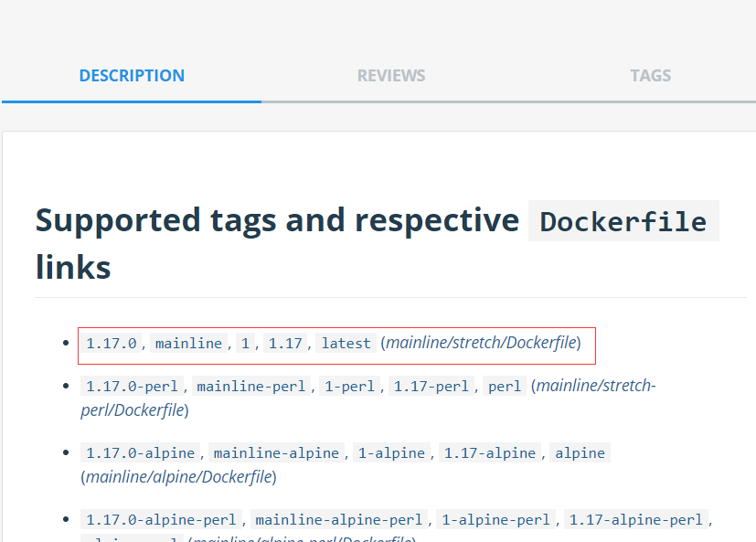Open the Reviews tab
756x542 pixels.
391,76
